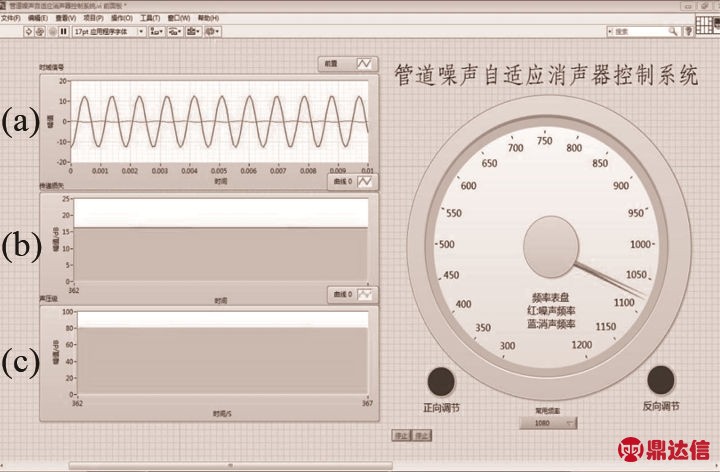Open the 工具(T) menu
Screen dimensions: 720x472
coord(149,18)
